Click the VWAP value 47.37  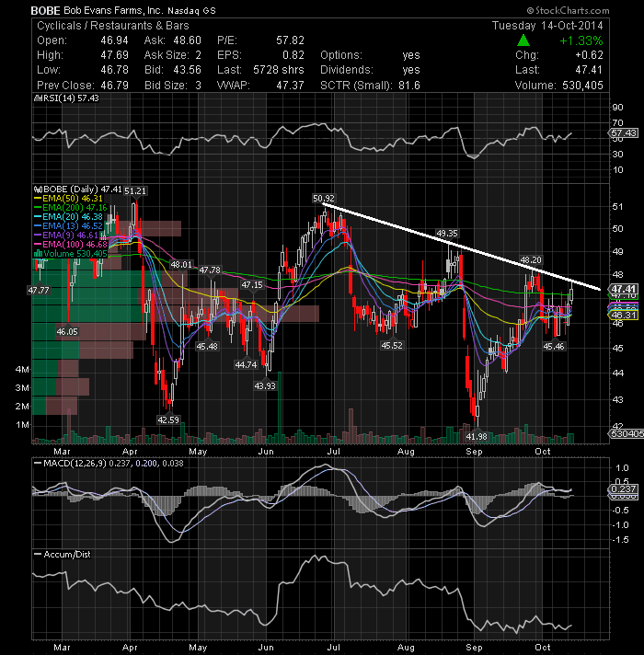[x=290, y=86]
